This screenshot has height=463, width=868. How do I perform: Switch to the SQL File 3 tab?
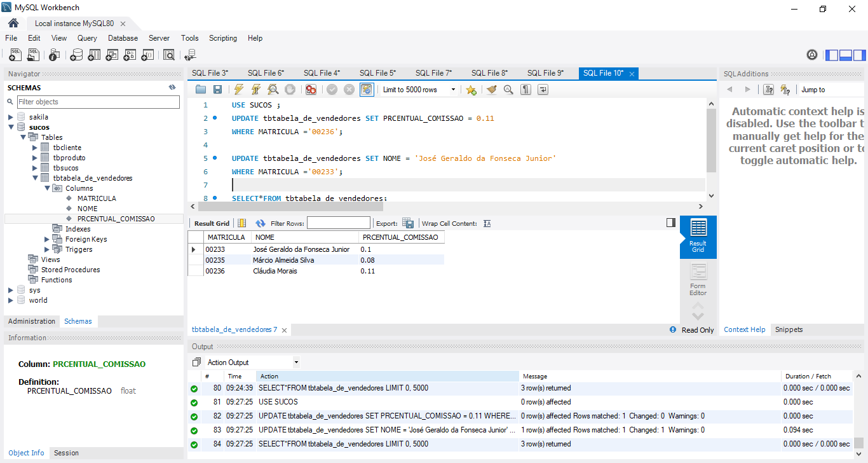(x=210, y=73)
